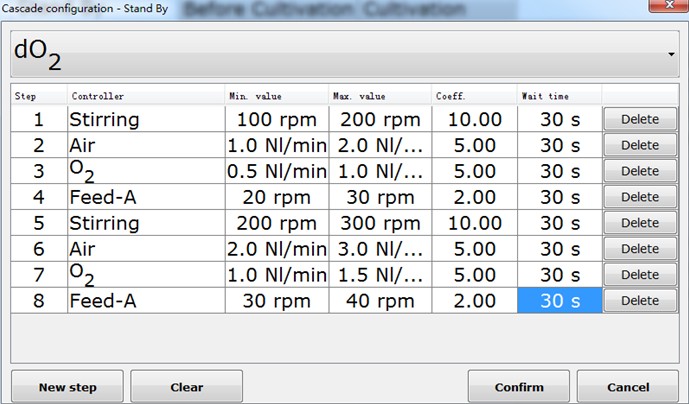Image resolution: width=689 pixels, height=404 pixels.
Task: Click the Controller column header
Action: (146, 95)
